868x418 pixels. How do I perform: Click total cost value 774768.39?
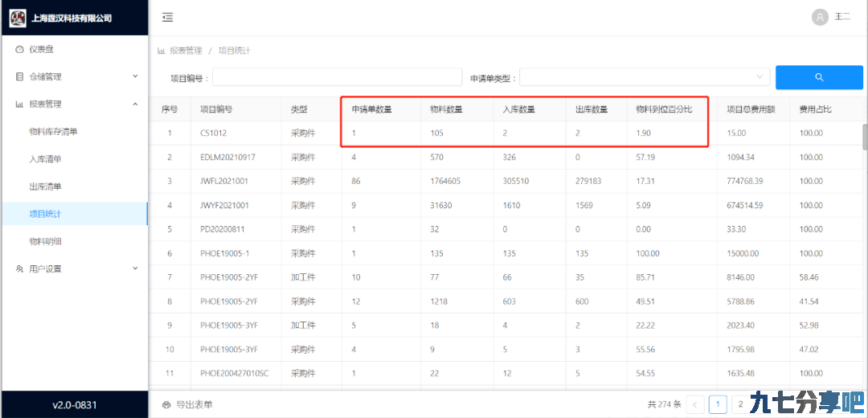point(746,181)
